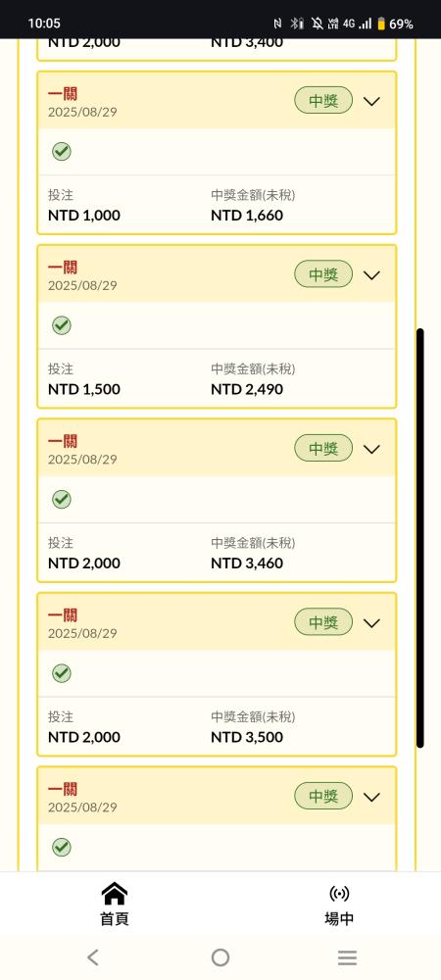Tap the Android home circle button
The image size is (441, 980).
tap(220, 956)
